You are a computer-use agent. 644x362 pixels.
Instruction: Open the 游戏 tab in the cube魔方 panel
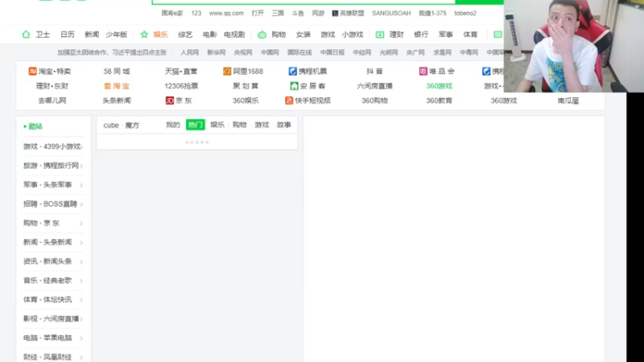click(x=262, y=125)
